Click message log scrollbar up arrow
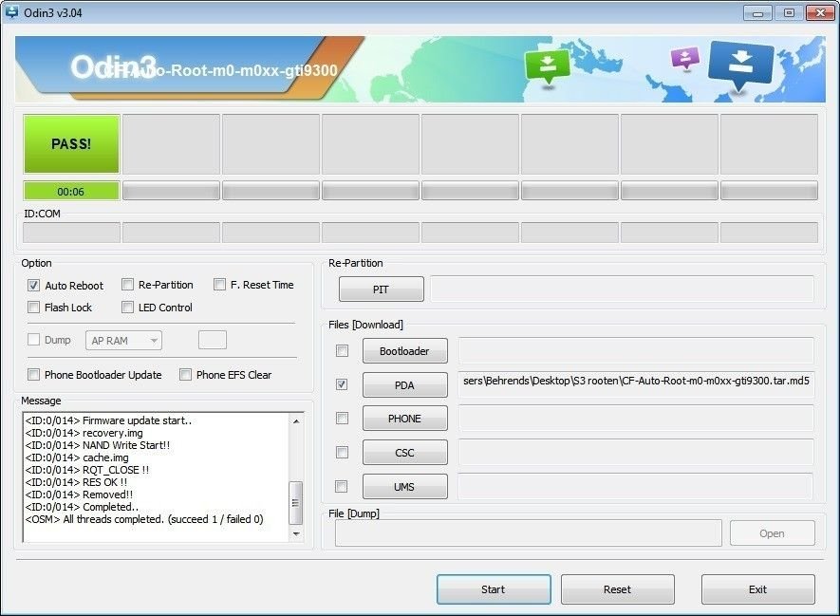 [x=296, y=421]
